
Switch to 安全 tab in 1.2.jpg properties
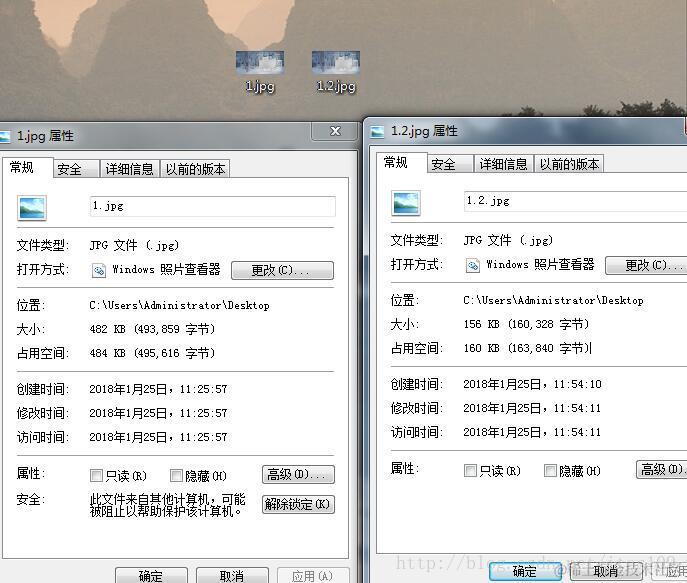tap(450, 164)
